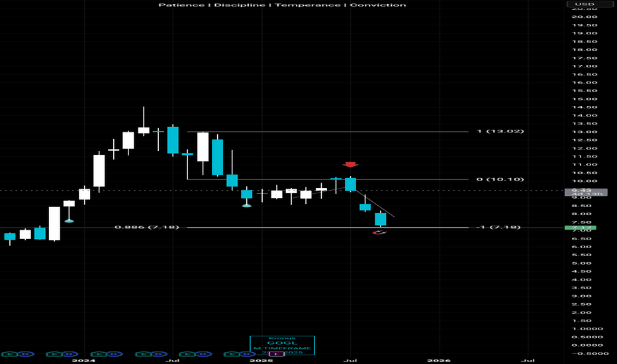
Task: Click the teal marker below the late-2023 white candle
Action: click(69, 221)
